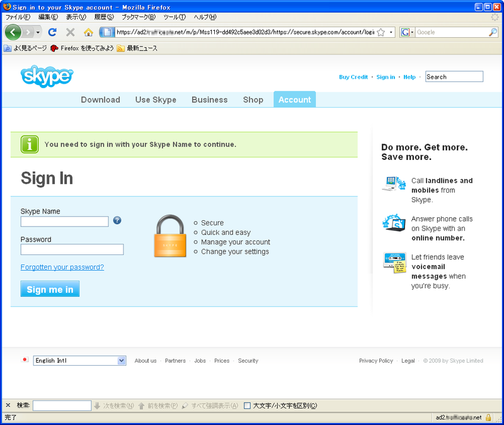Click the green info icon in notice

tap(30, 144)
